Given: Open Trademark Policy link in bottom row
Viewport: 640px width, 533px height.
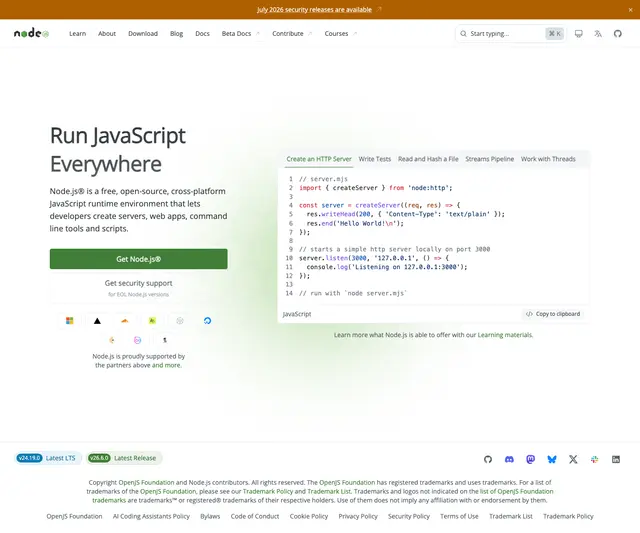Looking at the screenshot, I should coord(568,516).
